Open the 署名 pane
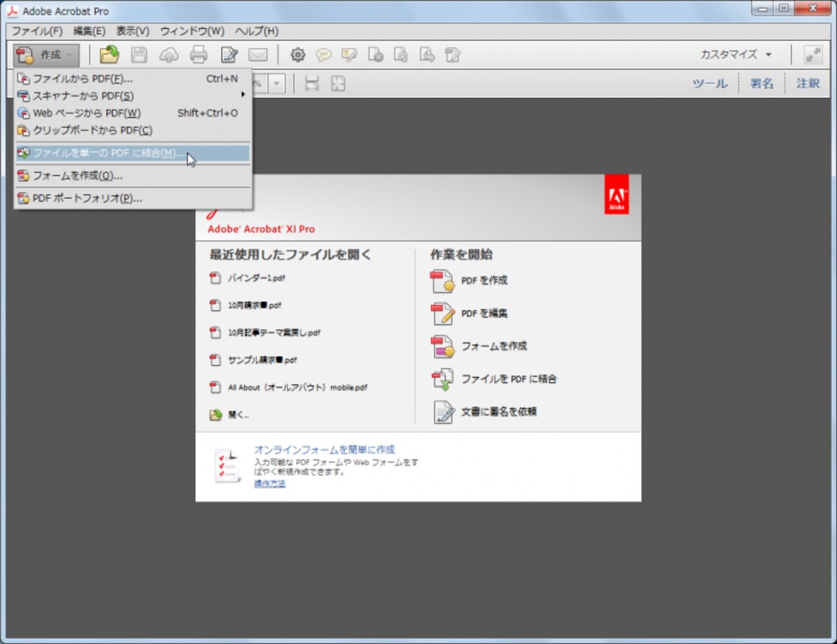Screen dimensions: 837x644 pyautogui.click(x=762, y=84)
